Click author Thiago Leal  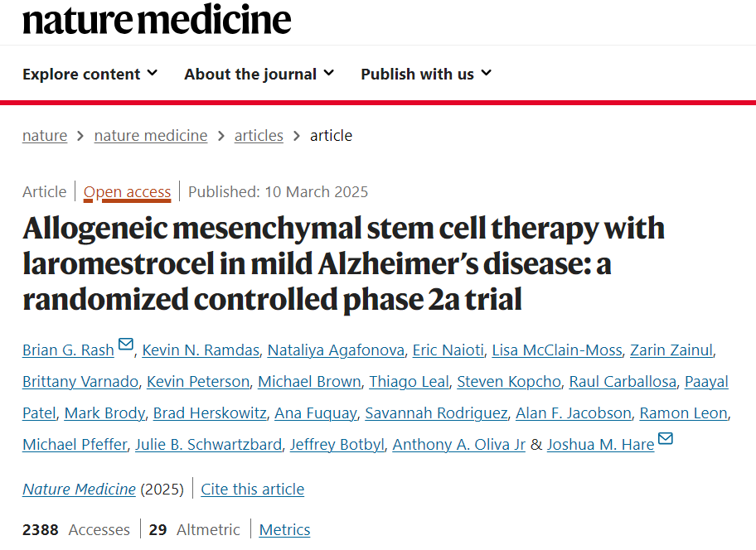(409, 381)
